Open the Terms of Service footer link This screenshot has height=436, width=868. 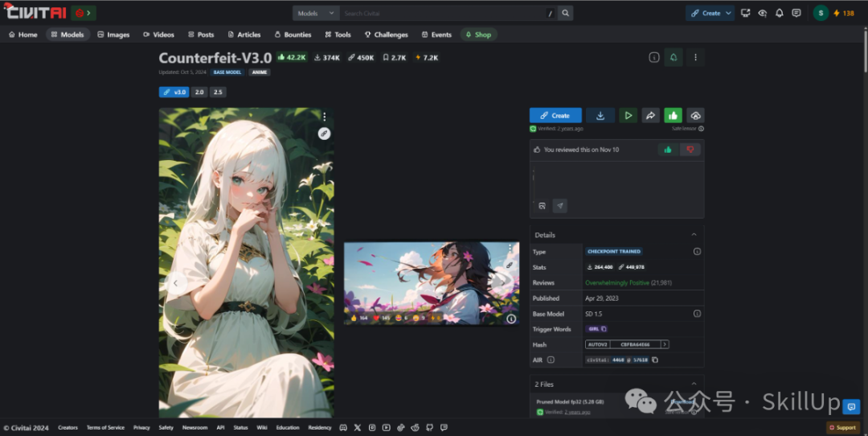pyautogui.click(x=105, y=428)
